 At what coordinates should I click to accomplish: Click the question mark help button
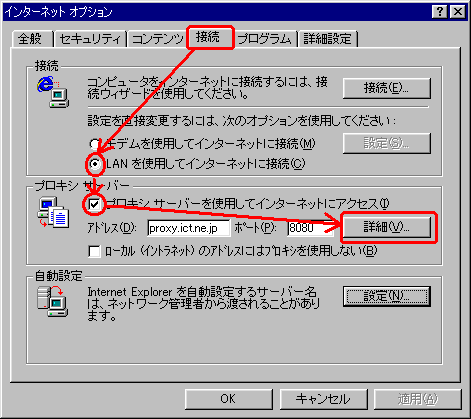pos(440,12)
